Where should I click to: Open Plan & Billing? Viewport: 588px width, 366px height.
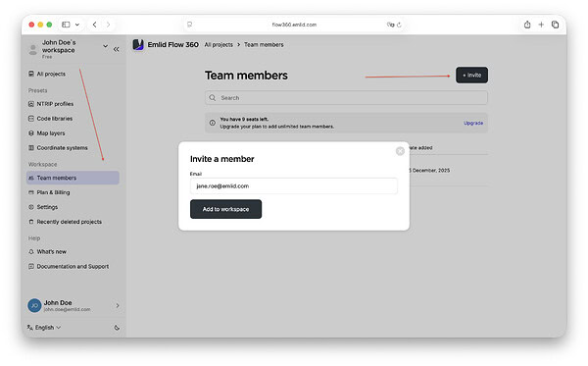tap(53, 192)
